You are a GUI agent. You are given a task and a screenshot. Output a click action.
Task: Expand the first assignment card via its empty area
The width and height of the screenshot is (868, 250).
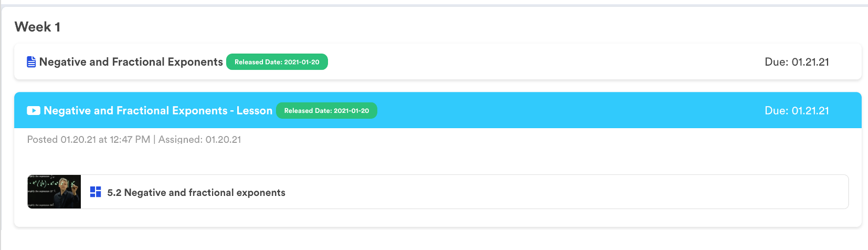click(x=525, y=62)
